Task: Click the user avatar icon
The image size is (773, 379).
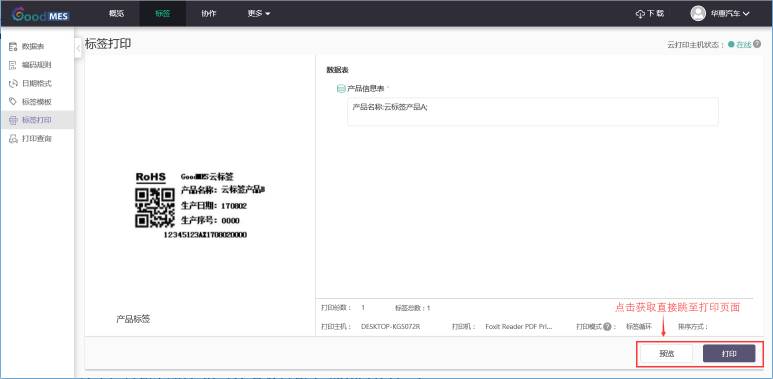Action: coord(698,13)
